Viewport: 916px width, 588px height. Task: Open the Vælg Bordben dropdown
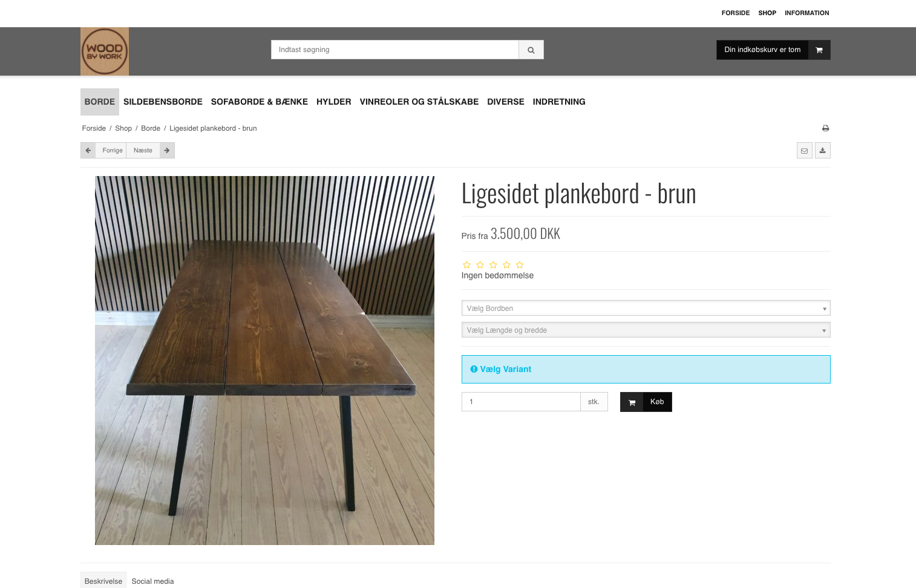[x=646, y=309]
